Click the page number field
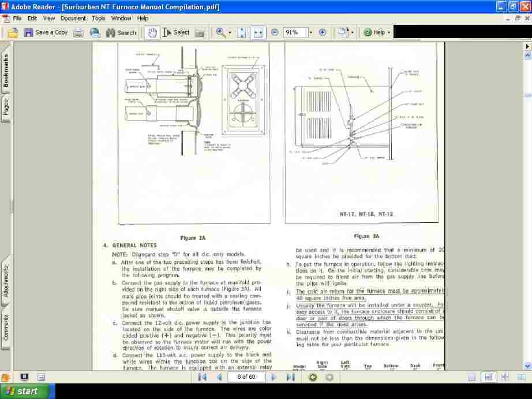This screenshot has width=532, height=399. click(x=246, y=377)
